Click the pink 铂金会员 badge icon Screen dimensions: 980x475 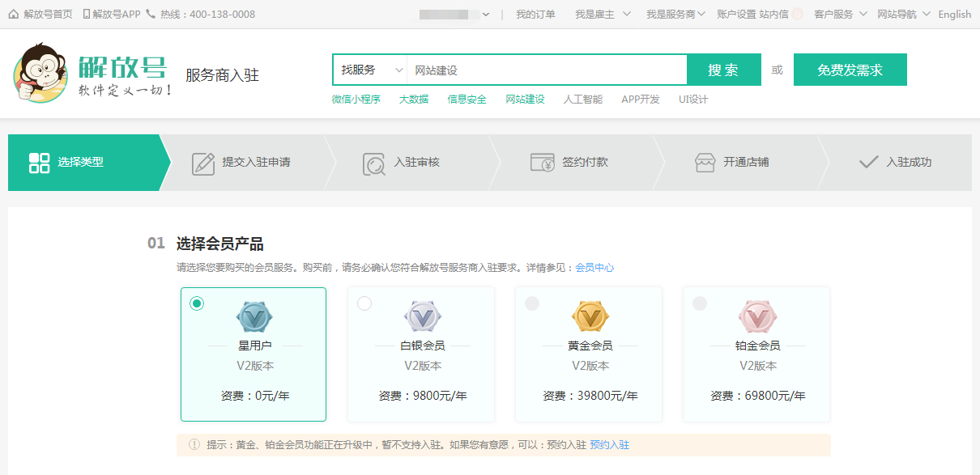757,317
